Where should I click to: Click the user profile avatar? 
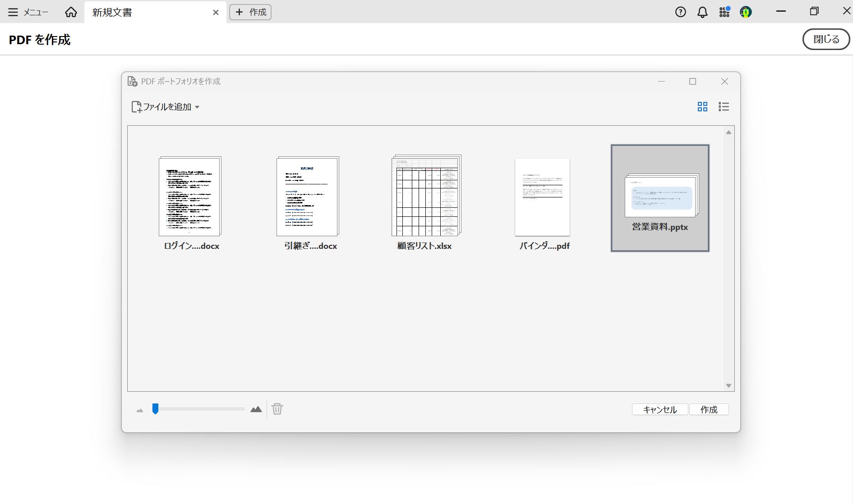pyautogui.click(x=746, y=12)
